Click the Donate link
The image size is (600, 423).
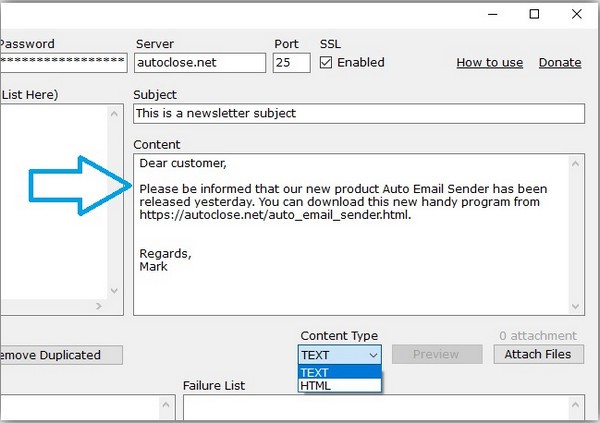point(559,62)
